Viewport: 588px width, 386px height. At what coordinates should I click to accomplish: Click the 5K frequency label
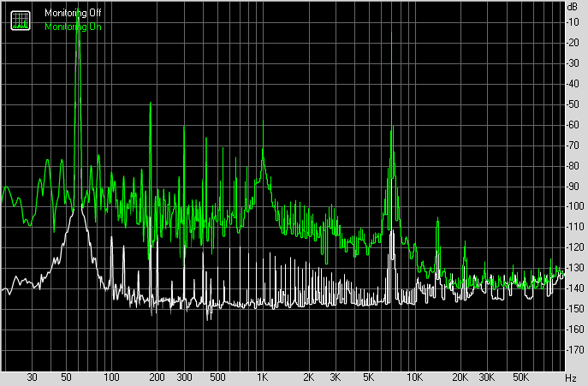369,377
